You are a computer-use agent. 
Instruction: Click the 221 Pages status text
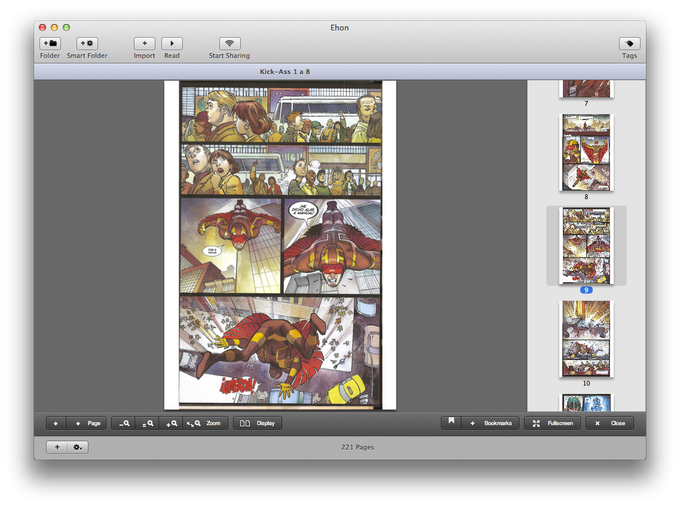click(357, 447)
